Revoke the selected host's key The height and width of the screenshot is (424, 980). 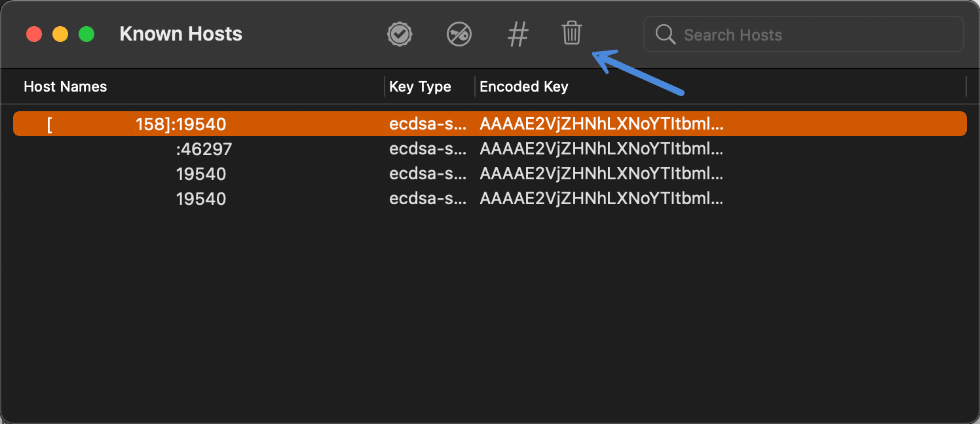click(x=459, y=34)
